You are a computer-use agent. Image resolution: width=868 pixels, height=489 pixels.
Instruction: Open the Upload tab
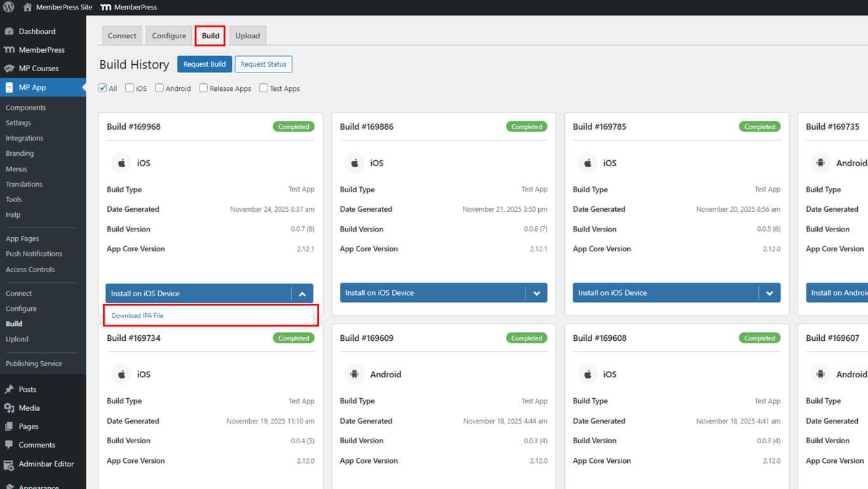point(247,36)
